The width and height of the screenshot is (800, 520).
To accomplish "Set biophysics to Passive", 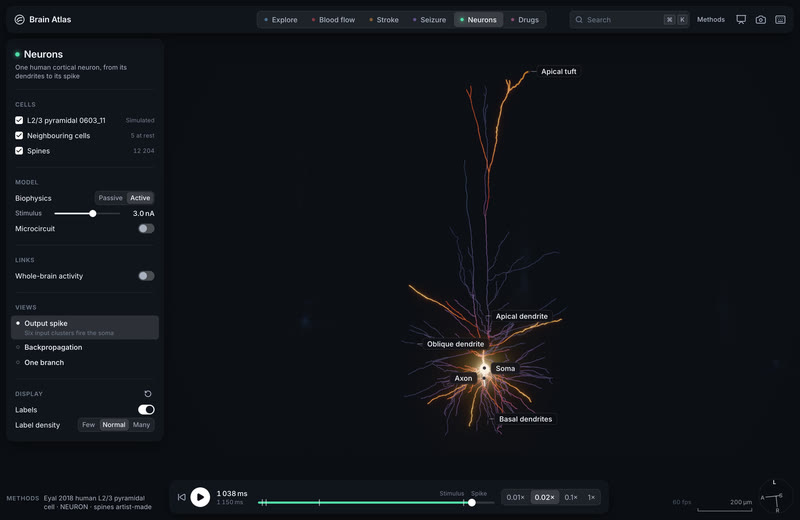I will point(110,198).
